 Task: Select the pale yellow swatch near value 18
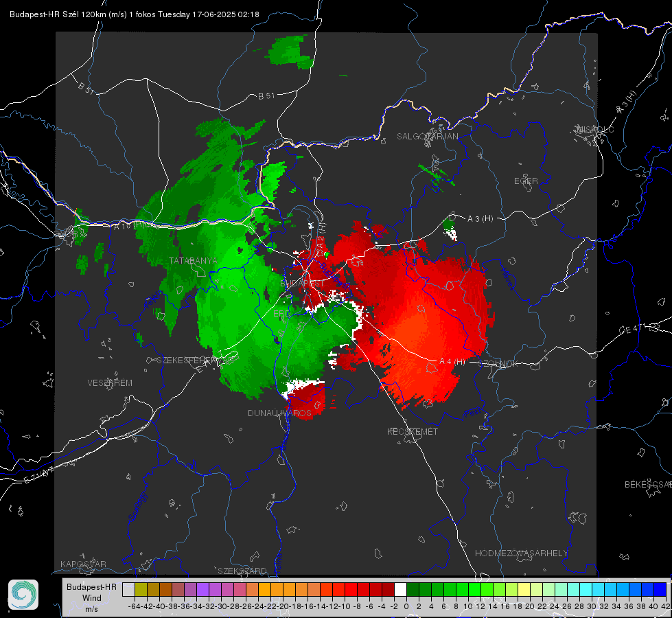pos(524,589)
